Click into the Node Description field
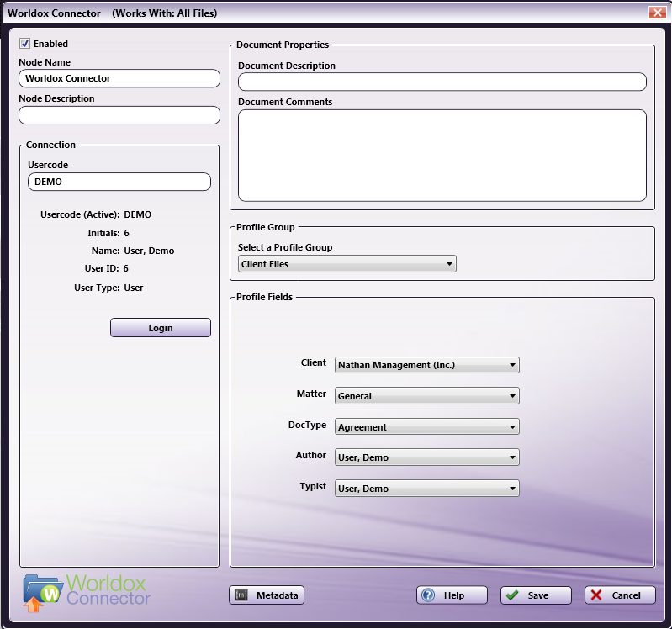Screen dimensions: 672x629 119,115
